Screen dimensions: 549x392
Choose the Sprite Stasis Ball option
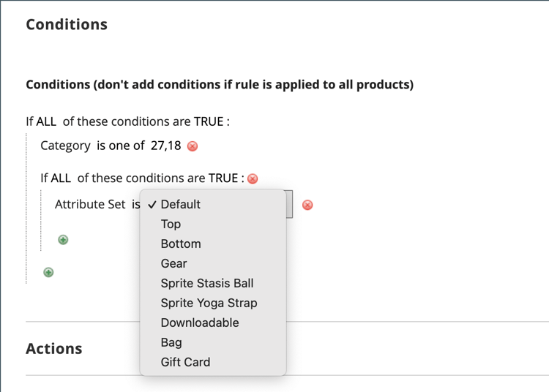(x=207, y=284)
